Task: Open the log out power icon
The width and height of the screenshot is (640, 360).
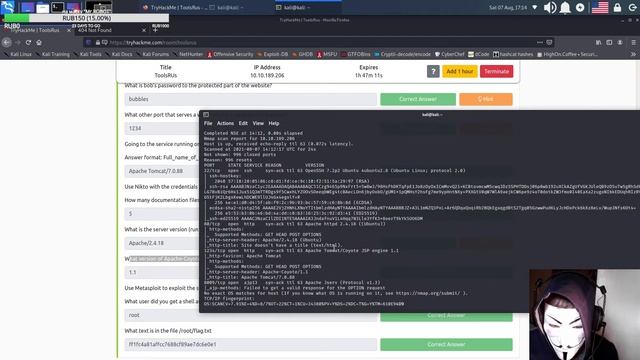Action: [632, 7]
